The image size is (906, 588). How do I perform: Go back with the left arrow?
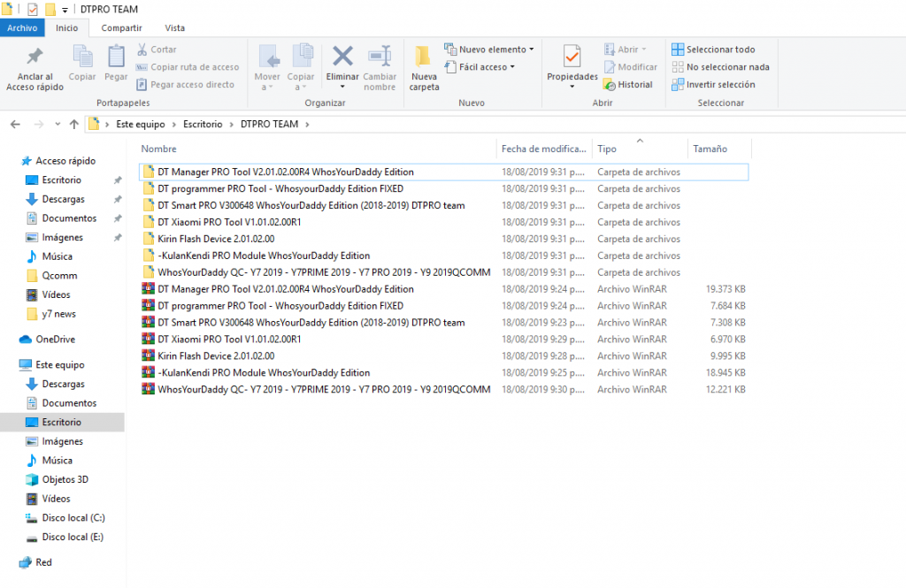(16, 124)
